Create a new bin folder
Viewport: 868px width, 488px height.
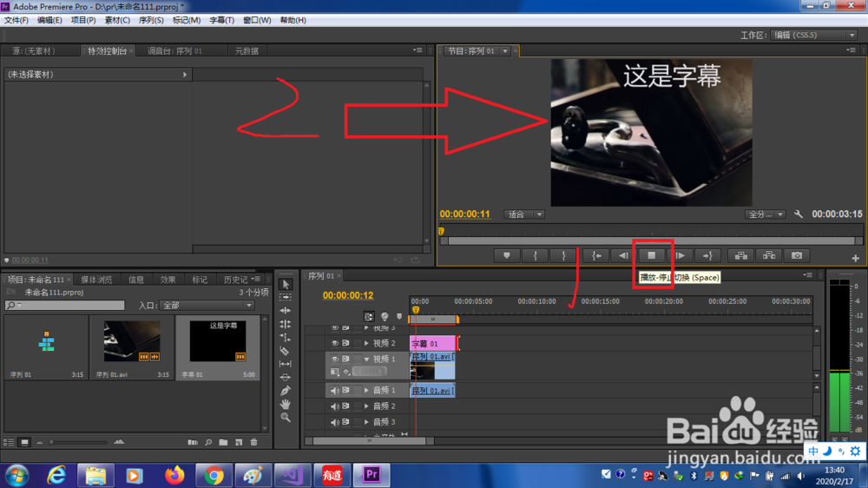coord(223,442)
